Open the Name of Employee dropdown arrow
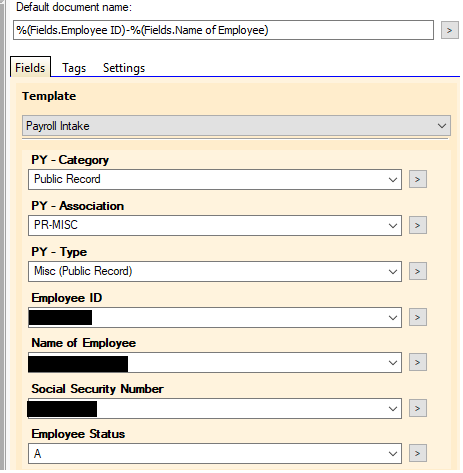Image resolution: width=463 pixels, height=473 pixels. (x=393, y=363)
